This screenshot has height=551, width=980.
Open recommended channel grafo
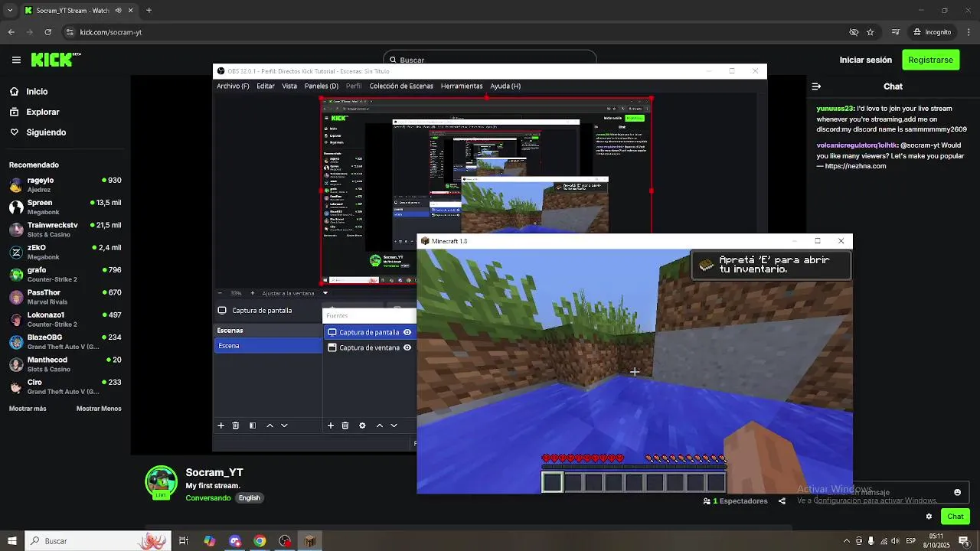(x=65, y=274)
